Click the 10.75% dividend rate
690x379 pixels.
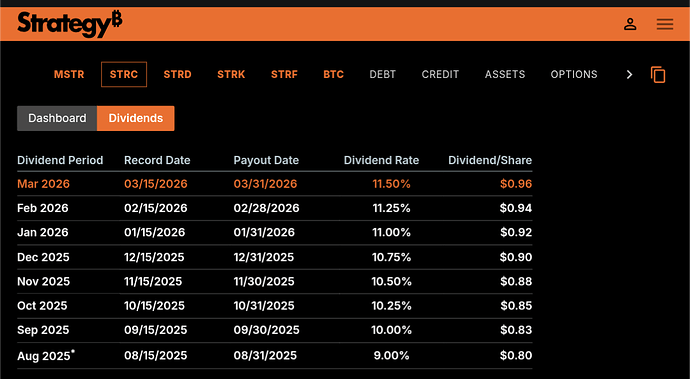[392, 257]
